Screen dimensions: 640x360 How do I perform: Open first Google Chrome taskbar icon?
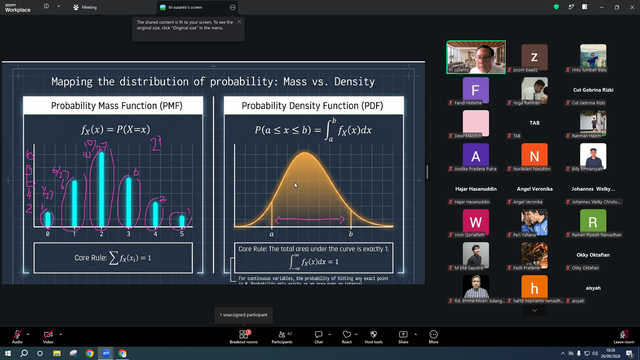89,353
